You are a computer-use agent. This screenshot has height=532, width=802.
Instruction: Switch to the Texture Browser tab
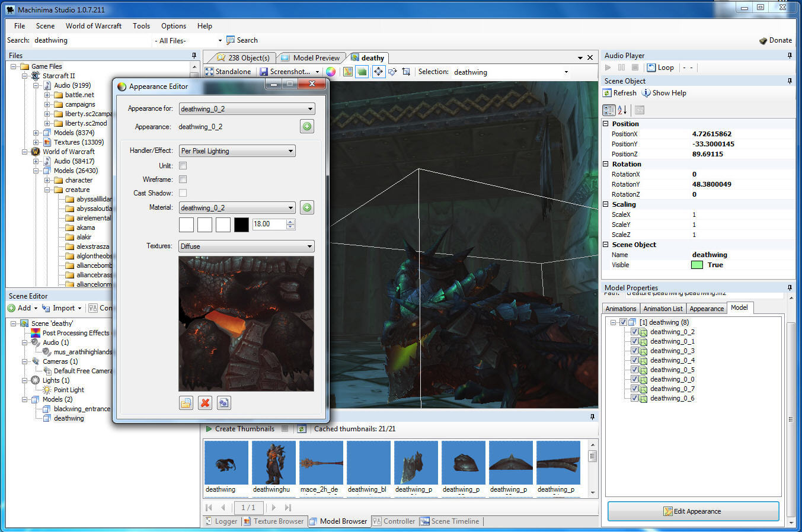(273, 521)
